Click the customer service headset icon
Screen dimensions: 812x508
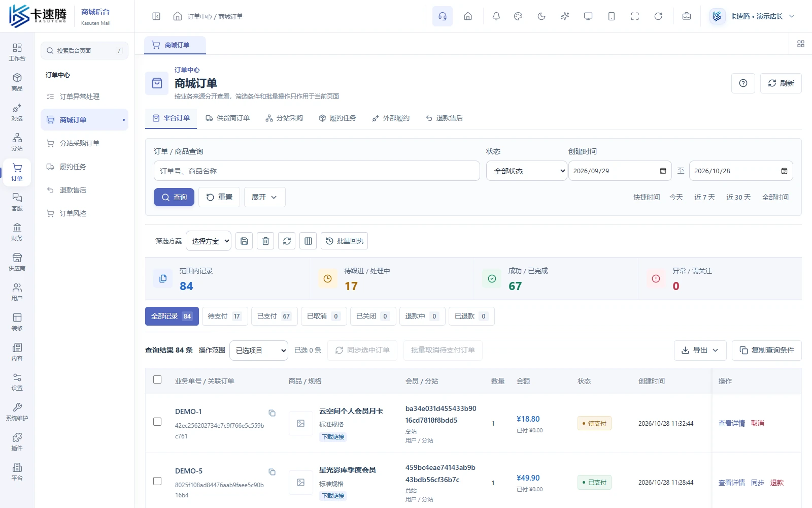443,16
